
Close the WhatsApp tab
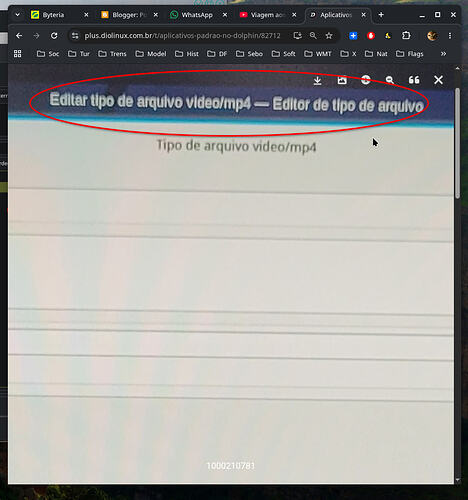tap(225, 15)
